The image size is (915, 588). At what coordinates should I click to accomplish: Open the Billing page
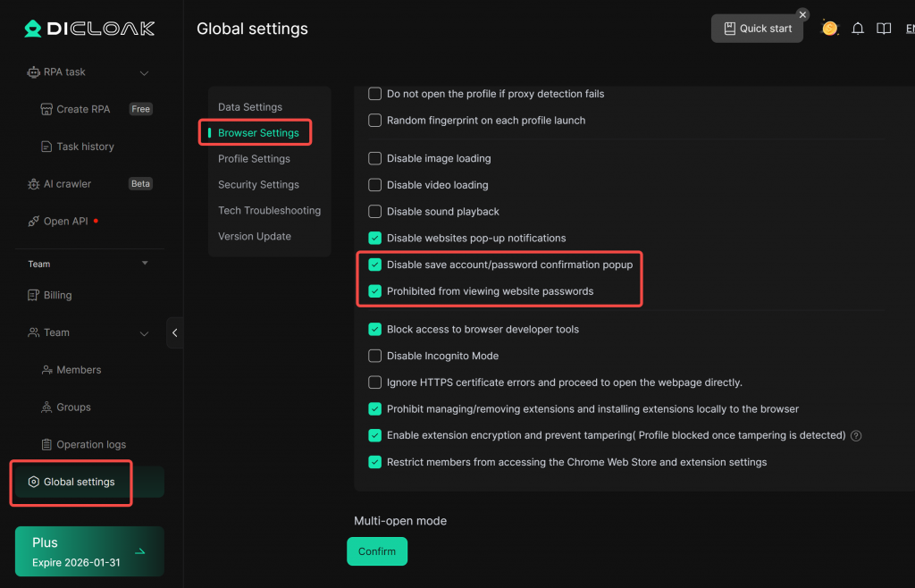[57, 295]
